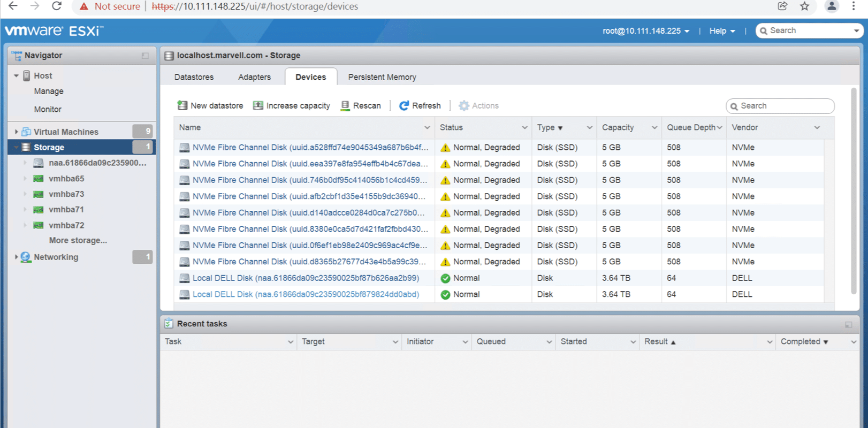Viewport: 868px width, 428px height.
Task: Click the Actions gear icon
Action: [464, 105]
